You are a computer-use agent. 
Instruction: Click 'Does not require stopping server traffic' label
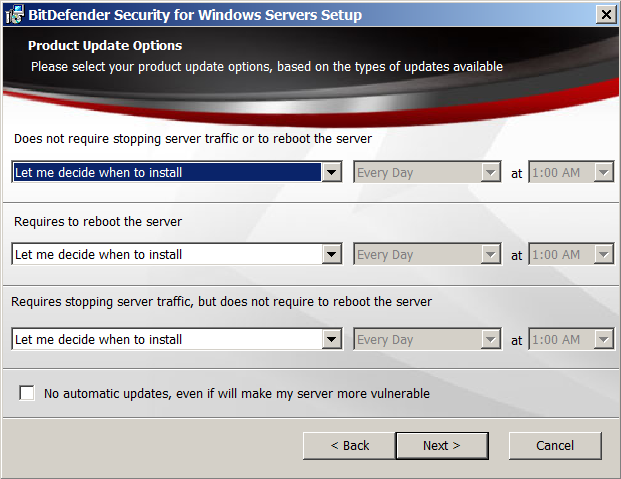point(193,139)
